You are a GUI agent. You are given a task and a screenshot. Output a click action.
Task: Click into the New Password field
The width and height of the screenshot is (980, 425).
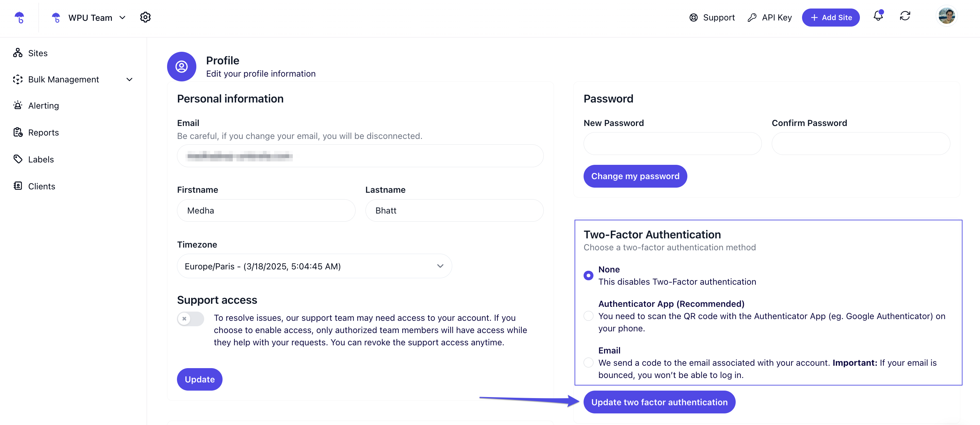(672, 144)
